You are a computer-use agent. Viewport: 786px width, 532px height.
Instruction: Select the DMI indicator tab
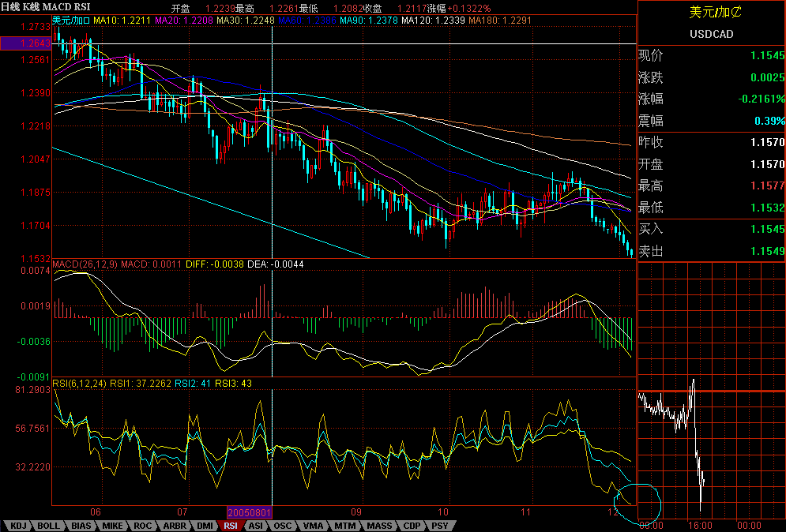(203, 525)
